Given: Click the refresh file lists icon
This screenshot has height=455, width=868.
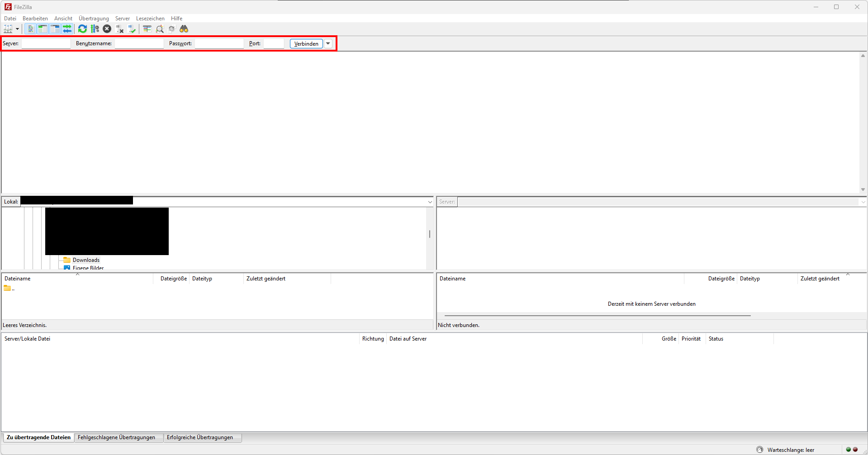Looking at the screenshot, I should coord(82,29).
